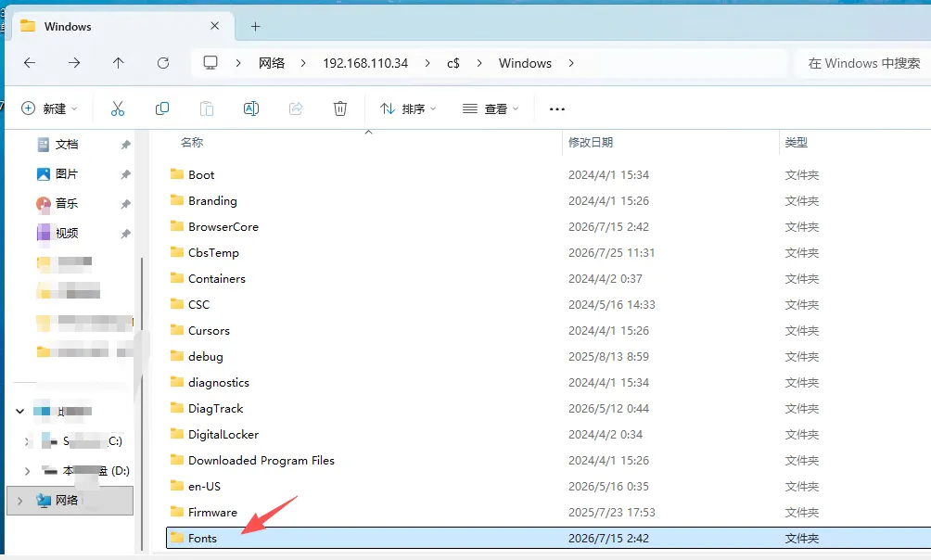Expand chevron after Windows in breadcrumb

[x=571, y=63]
